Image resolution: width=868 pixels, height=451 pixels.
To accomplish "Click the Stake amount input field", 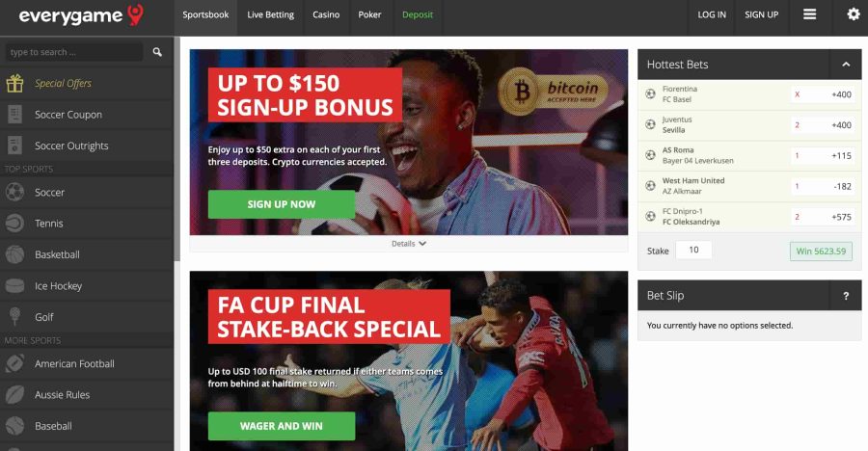I will [693, 251].
